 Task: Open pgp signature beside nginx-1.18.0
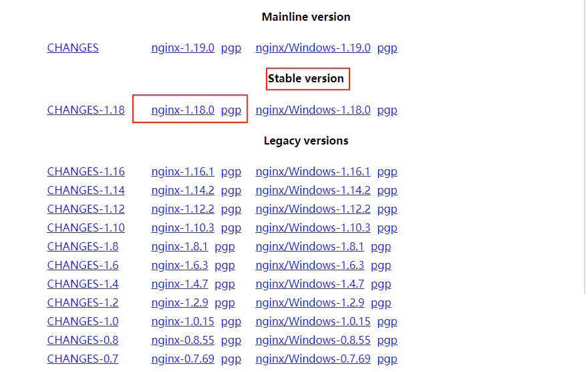[x=231, y=111]
